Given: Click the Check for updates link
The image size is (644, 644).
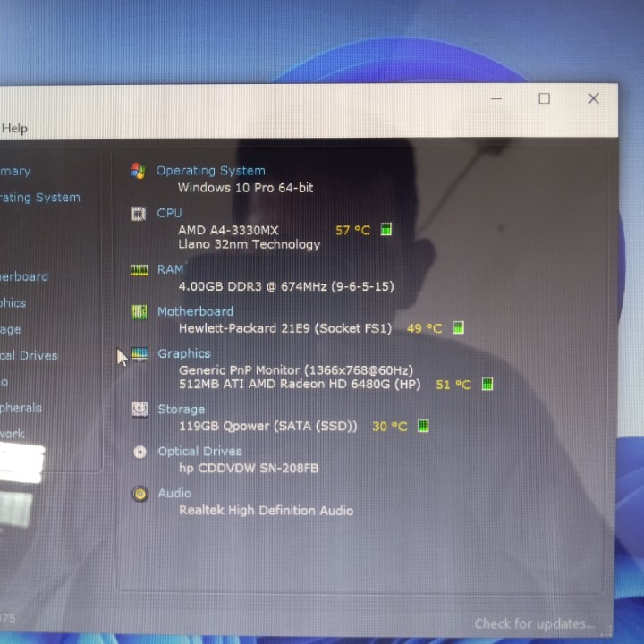Looking at the screenshot, I should coord(534,623).
